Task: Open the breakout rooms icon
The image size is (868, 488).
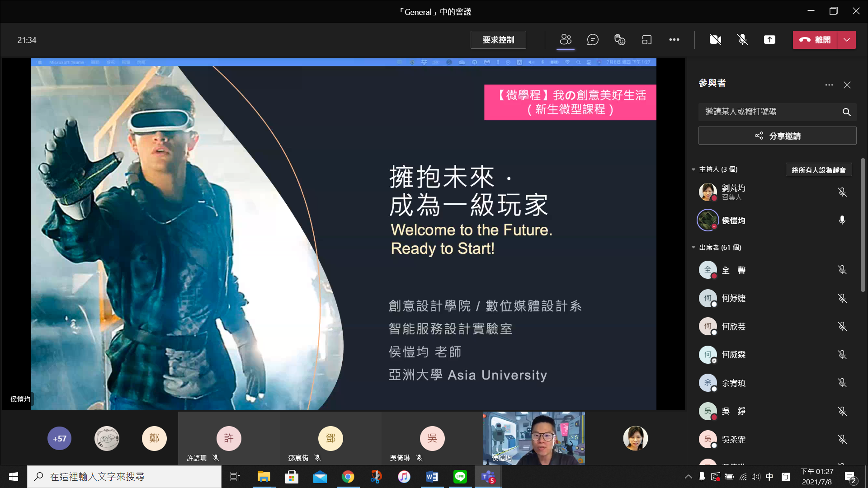Action: click(x=647, y=40)
